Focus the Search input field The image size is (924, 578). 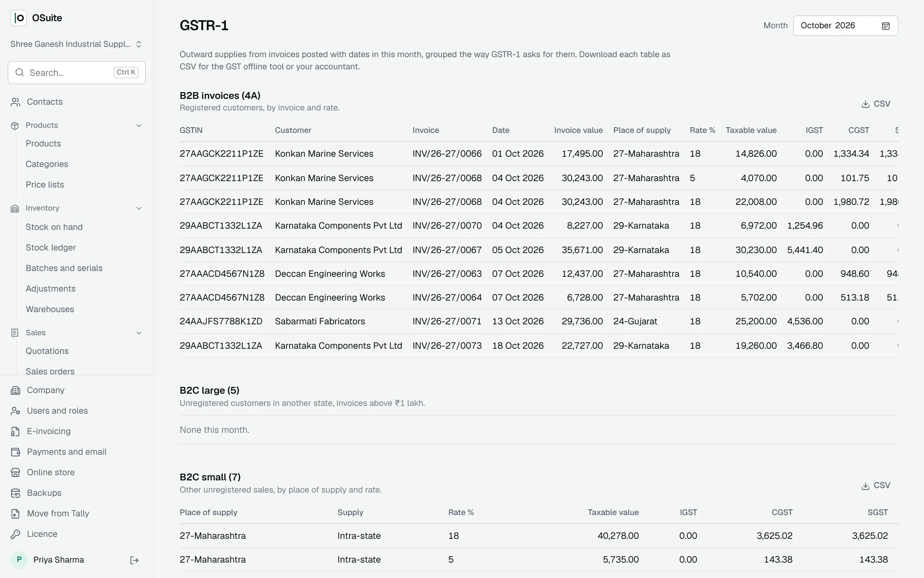(76, 73)
